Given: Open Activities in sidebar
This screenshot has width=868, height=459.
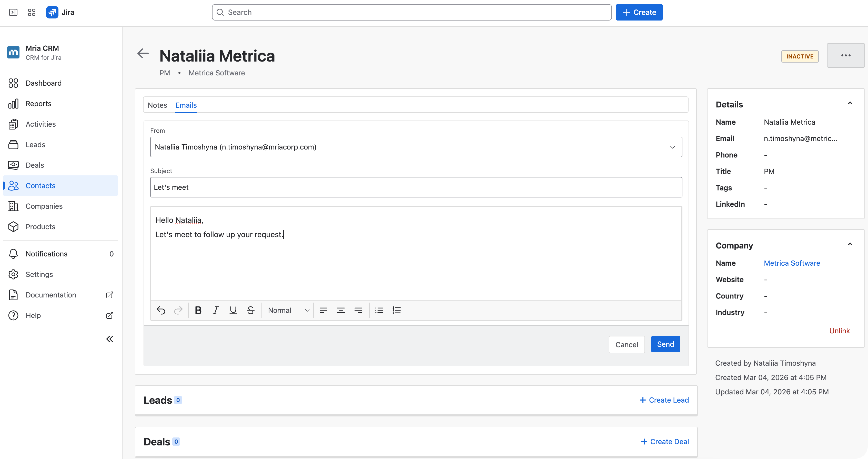Looking at the screenshot, I should [61, 124].
